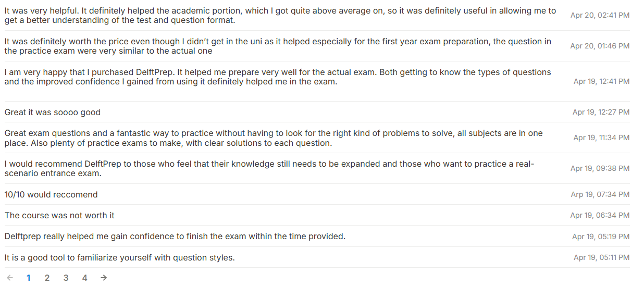Select the "Great exam questions" review text
Viewport: 644px width, 286px height.
[274, 138]
